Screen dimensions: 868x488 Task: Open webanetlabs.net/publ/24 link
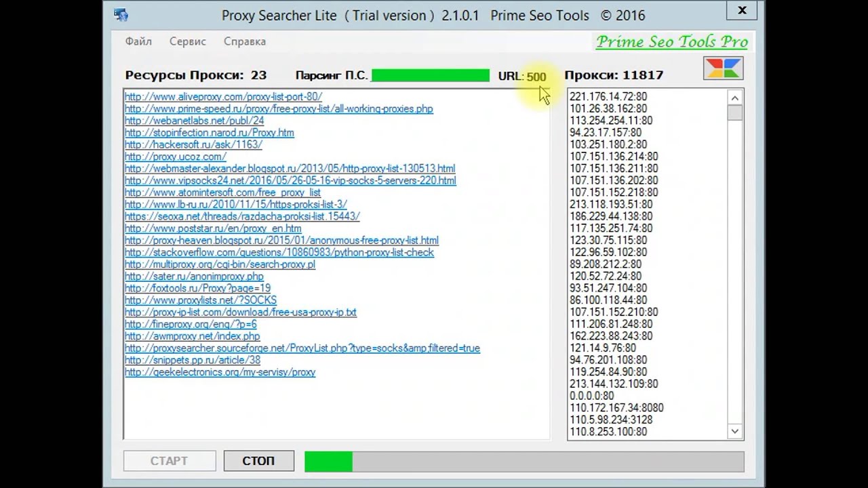click(195, 121)
